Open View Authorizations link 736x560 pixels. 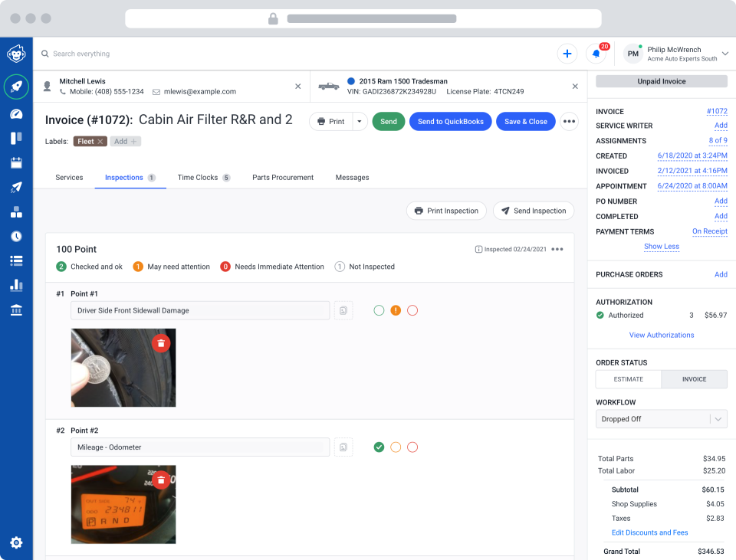coord(661,335)
